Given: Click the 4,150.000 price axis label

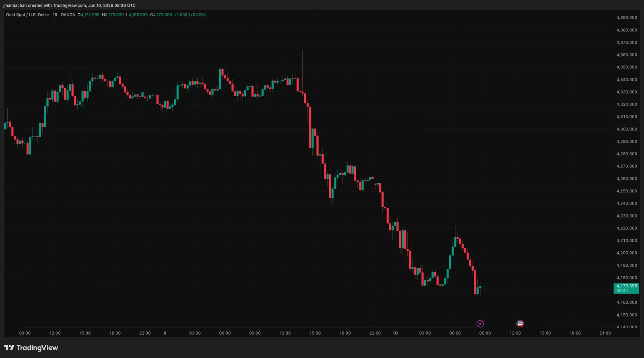Looking at the screenshot, I should click(627, 315).
